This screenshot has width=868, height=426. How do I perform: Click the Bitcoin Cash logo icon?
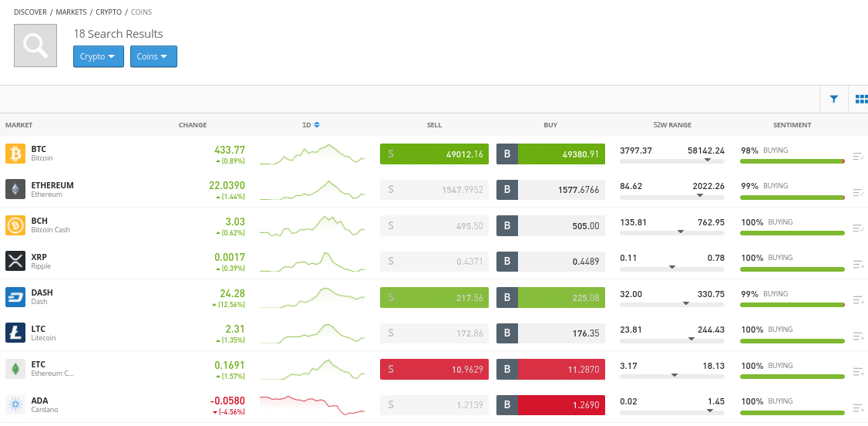(15, 225)
